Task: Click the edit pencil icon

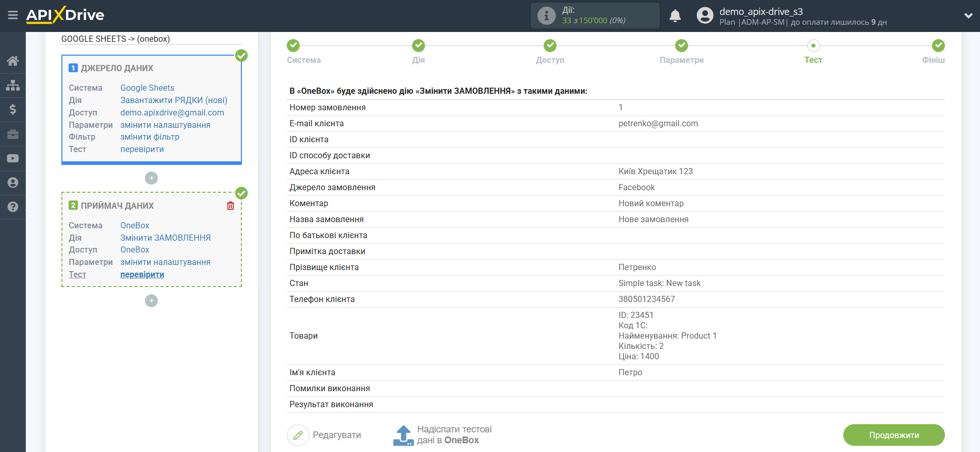Action: click(298, 435)
